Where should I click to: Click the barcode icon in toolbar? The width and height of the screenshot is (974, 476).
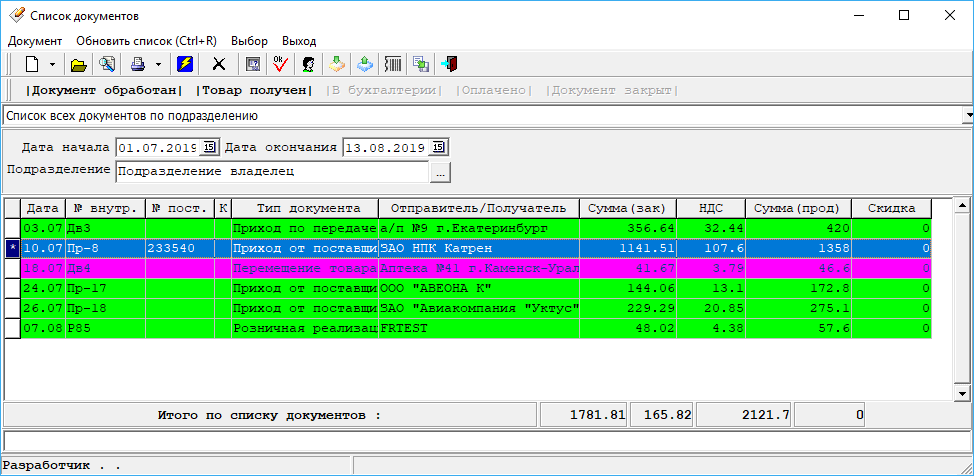394,64
